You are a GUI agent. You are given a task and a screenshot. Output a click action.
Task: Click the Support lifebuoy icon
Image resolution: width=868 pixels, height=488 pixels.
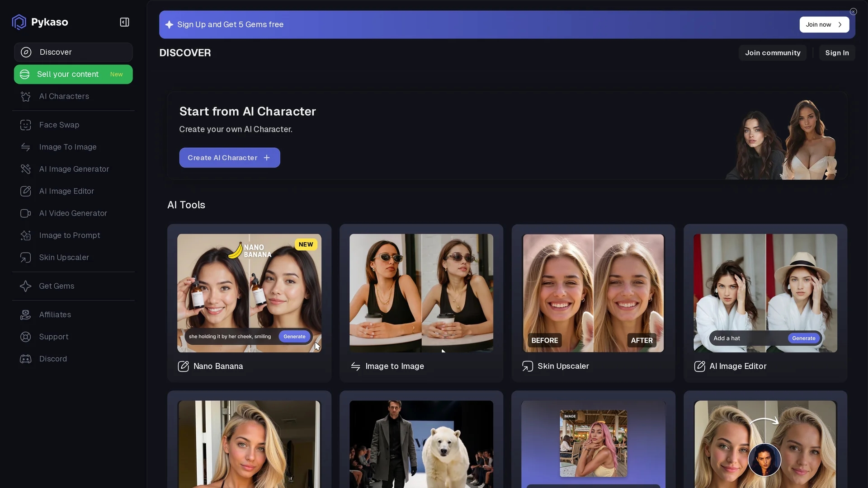pyautogui.click(x=26, y=337)
